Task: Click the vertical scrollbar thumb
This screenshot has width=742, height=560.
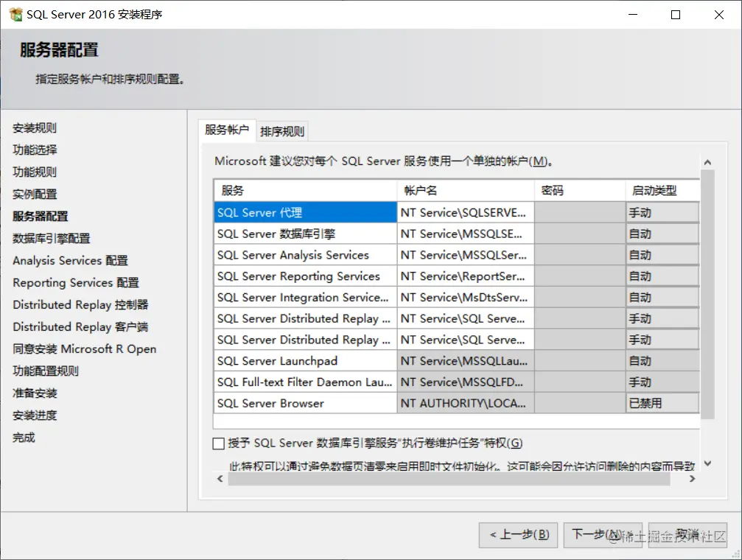Action: point(707,295)
